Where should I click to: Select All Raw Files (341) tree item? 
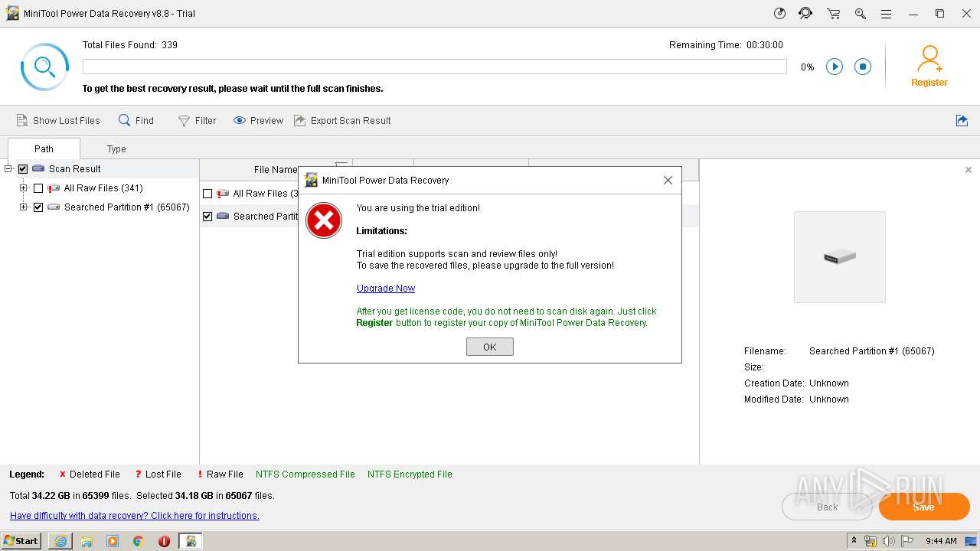(103, 188)
